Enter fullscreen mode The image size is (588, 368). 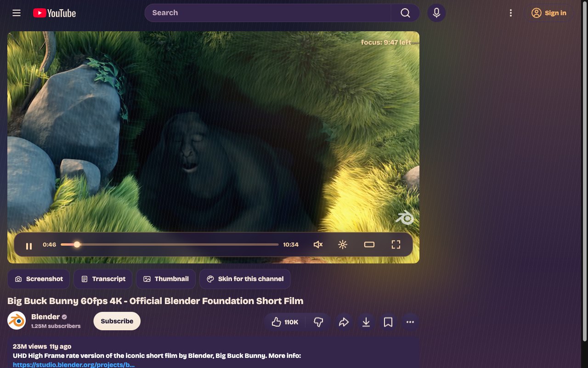[x=396, y=245]
